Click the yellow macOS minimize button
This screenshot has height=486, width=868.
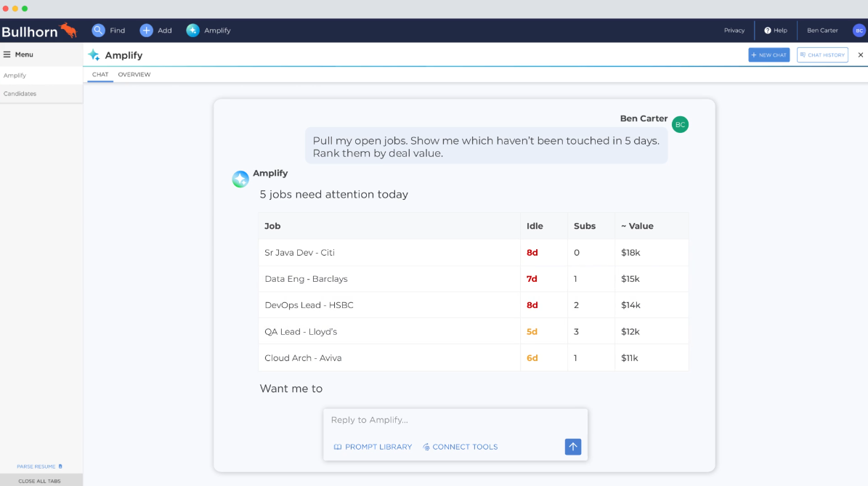tap(15, 8)
